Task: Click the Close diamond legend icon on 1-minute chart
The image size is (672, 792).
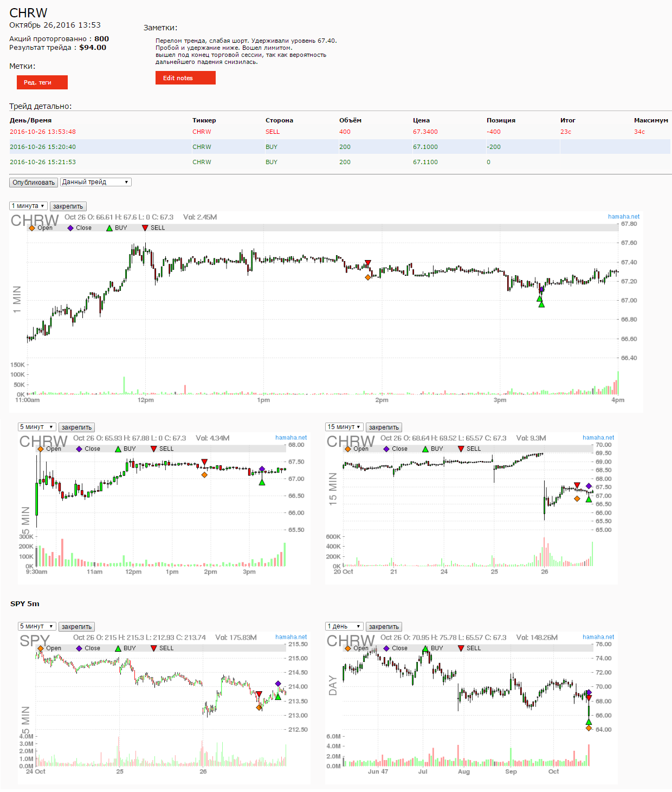Action: [x=70, y=228]
